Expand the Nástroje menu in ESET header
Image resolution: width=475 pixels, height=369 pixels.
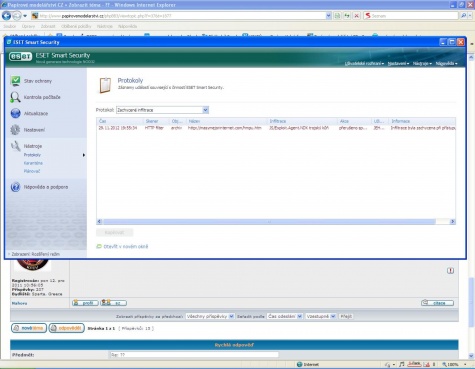click(422, 63)
